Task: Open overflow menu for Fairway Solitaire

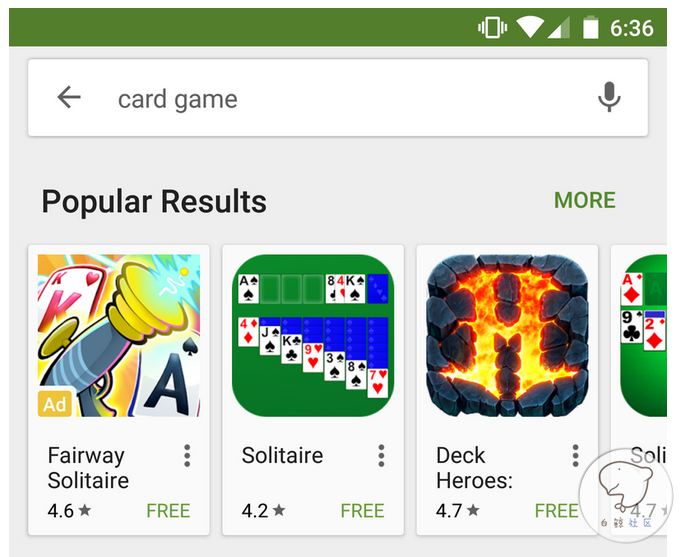Action: click(x=187, y=456)
